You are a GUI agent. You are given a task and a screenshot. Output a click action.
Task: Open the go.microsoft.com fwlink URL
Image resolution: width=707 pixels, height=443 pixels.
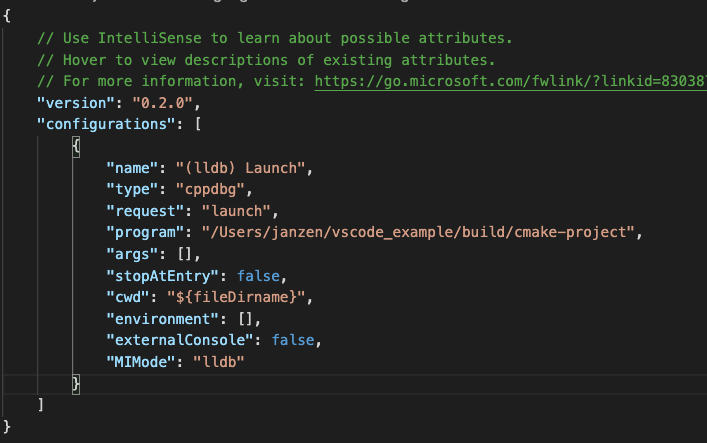[510, 82]
